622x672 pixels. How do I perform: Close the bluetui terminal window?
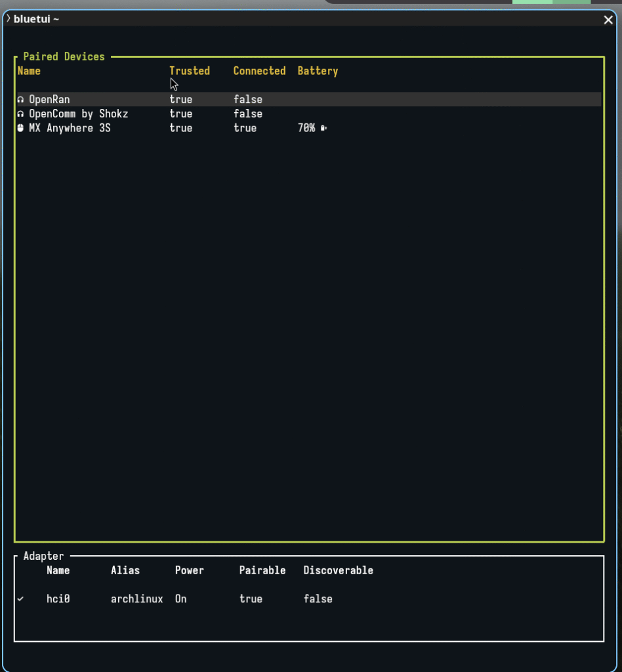coord(608,20)
